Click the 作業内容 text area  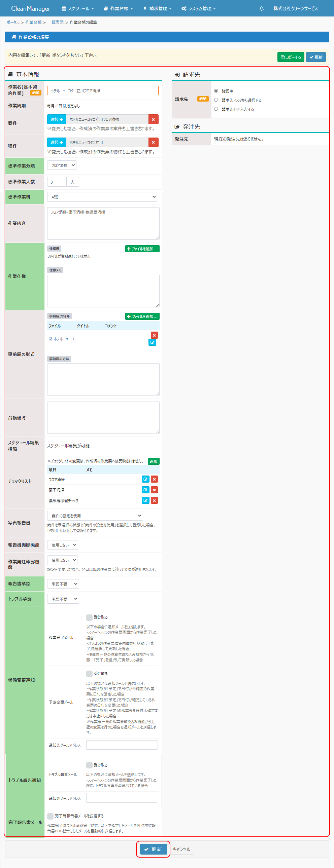click(103, 223)
